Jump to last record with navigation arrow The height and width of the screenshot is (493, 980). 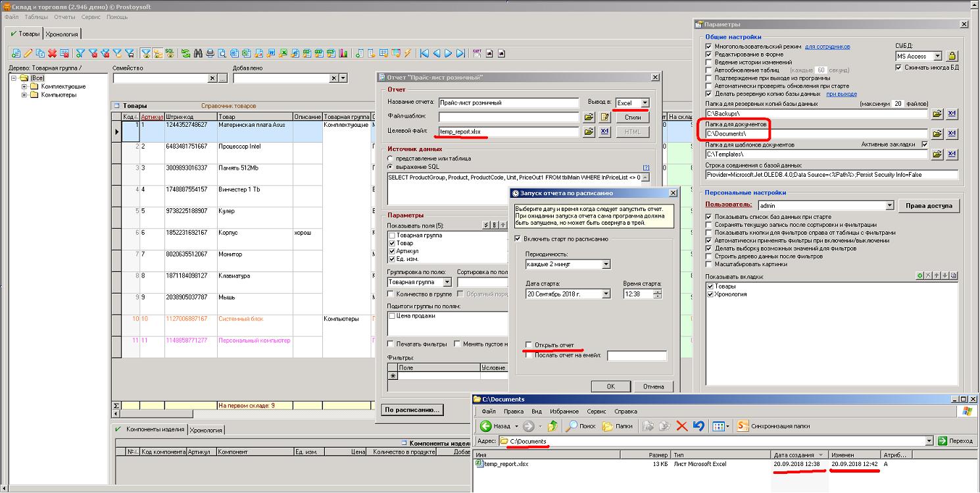(x=460, y=53)
